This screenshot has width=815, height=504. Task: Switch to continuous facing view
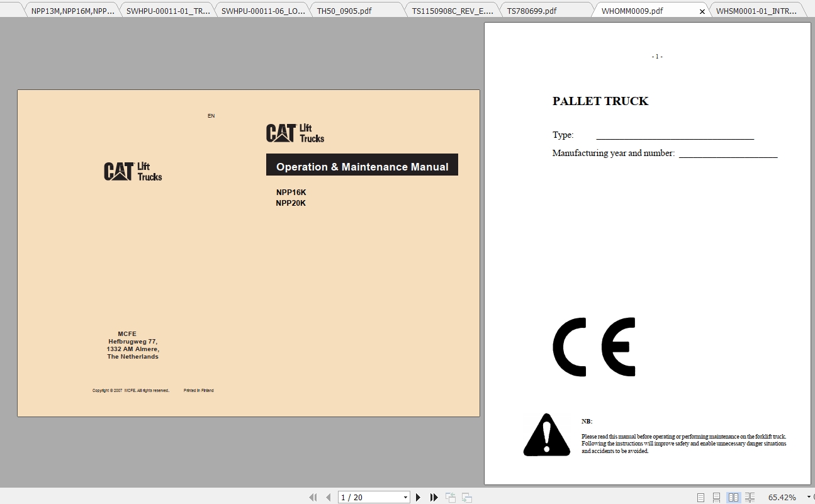750,497
